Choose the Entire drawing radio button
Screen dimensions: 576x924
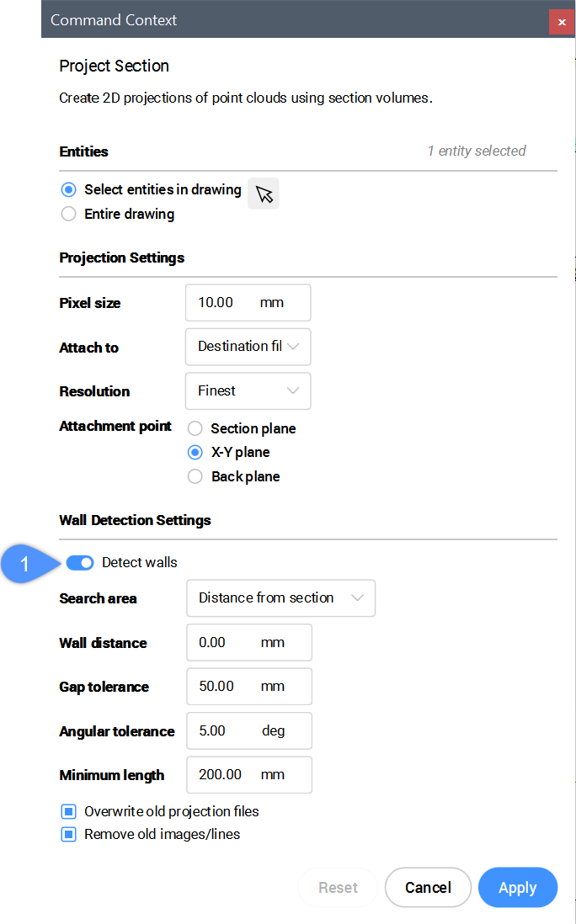pyautogui.click(x=69, y=215)
